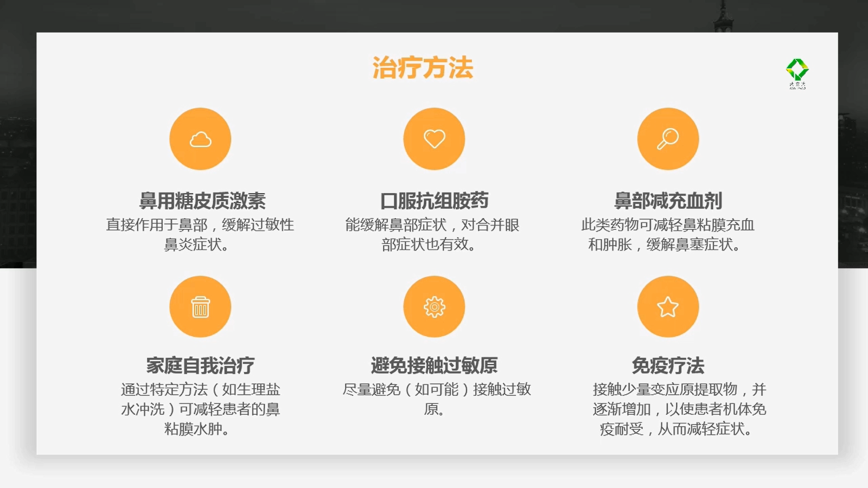Click the description starting with 接触少量变应原提取物

click(x=679, y=409)
